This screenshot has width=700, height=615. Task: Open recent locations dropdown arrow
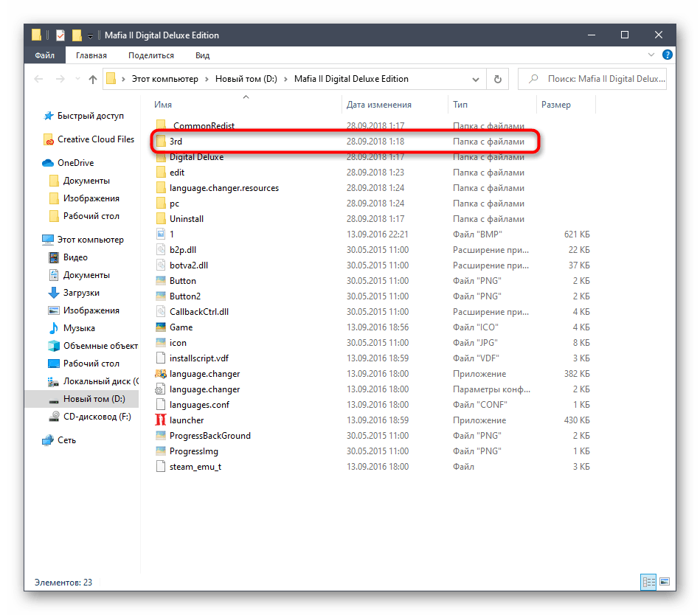[x=76, y=79]
